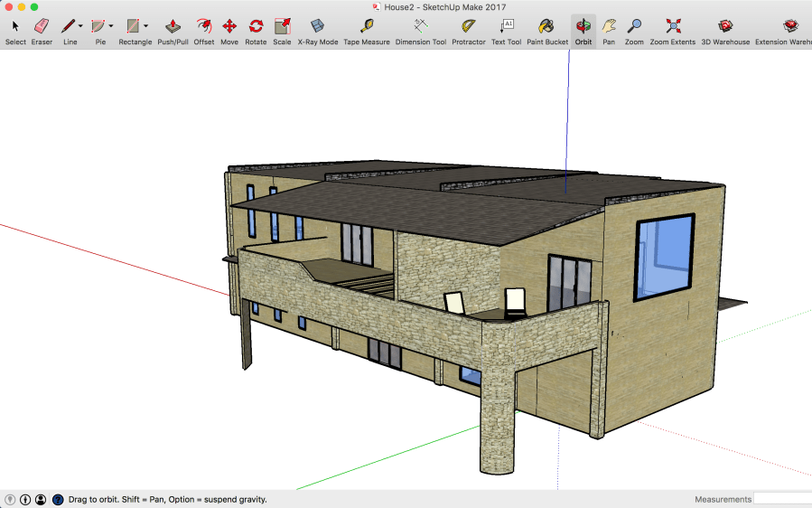
Task: Activate the Zoom Extents tool
Action: (x=672, y=27)
